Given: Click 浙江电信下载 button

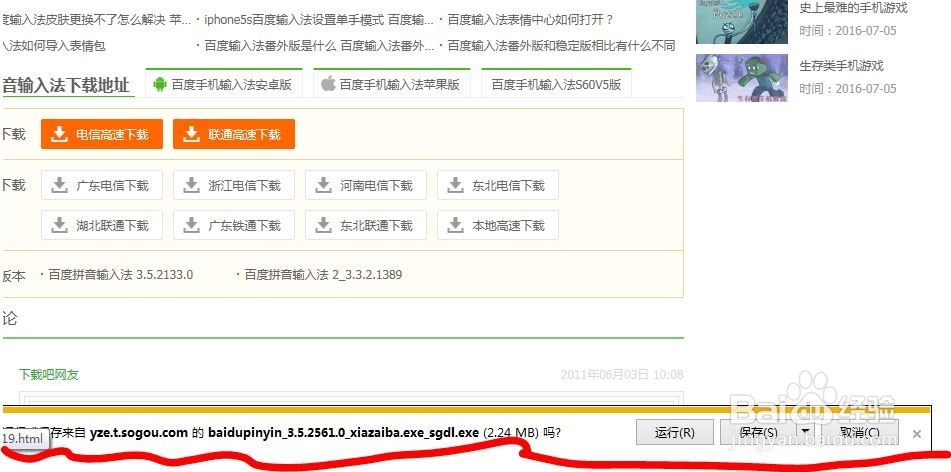Looking at the screenshot, I should coord(234,185).
